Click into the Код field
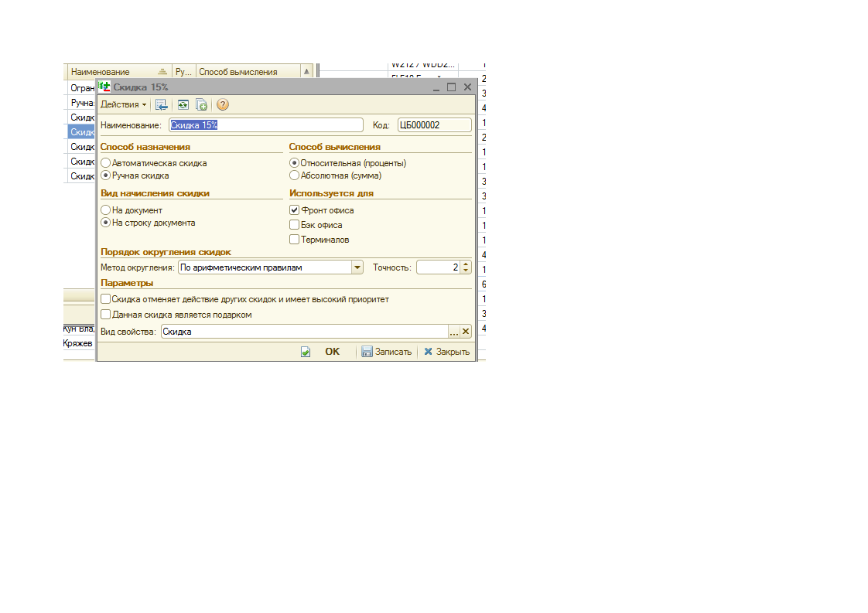The image size is (868, 613). pos(435,125)
